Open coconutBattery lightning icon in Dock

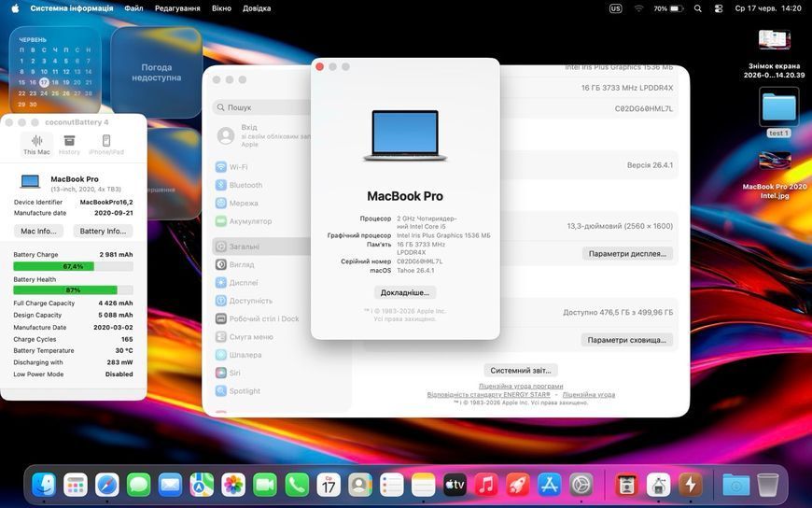click(x=691, y=486)
